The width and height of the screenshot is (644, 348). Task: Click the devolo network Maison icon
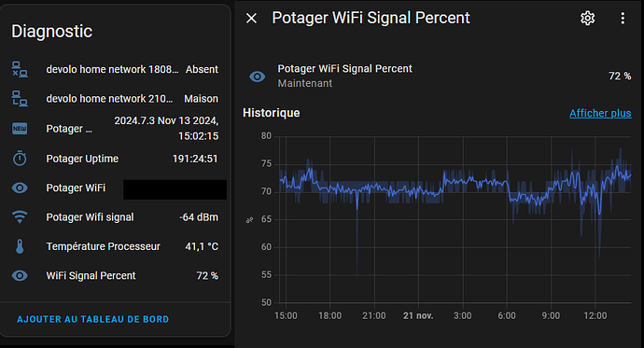(20, 99)
